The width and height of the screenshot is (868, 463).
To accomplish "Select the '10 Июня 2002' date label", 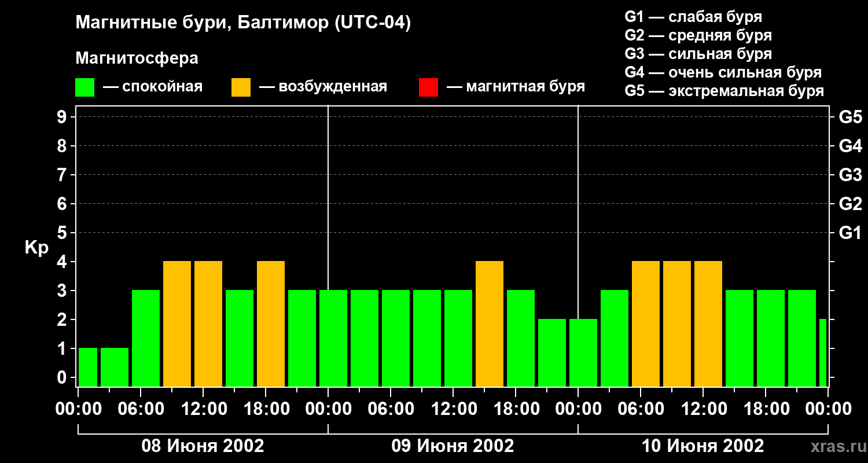I will coord(703,446).
